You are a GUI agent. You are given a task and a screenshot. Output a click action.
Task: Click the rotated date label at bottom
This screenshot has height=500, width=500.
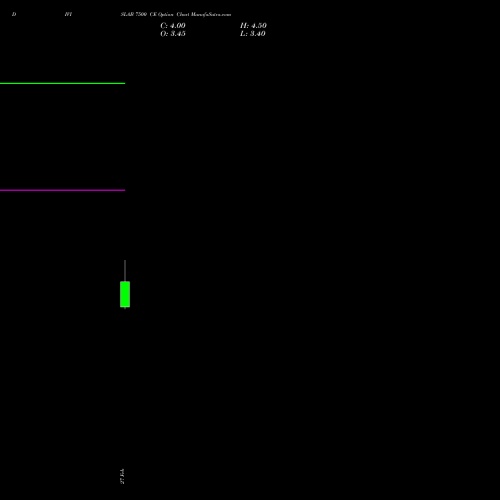tap(122, 476)
